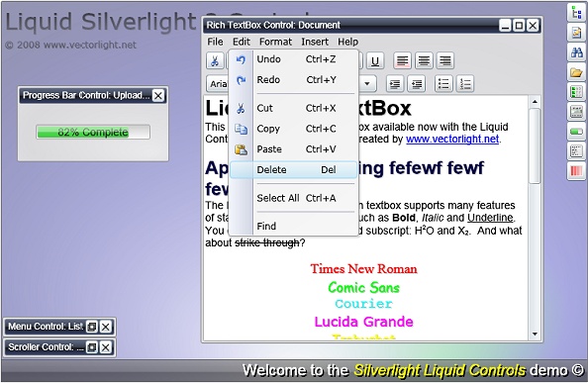Align text right in the toolbar
Screen dimensions: 588x383
pos(445,60)
